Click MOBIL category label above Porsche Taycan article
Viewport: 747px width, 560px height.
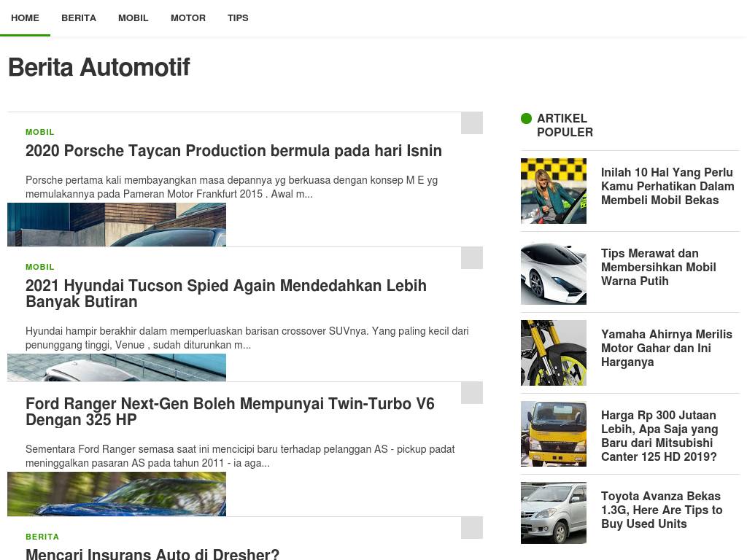pos(40,133)
